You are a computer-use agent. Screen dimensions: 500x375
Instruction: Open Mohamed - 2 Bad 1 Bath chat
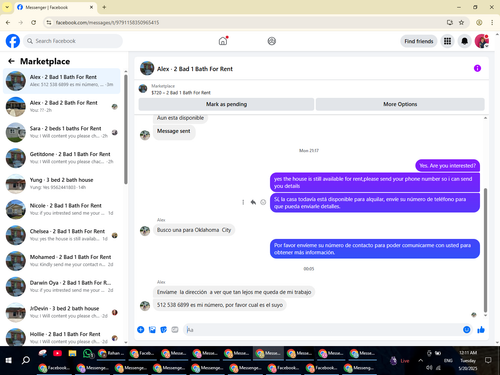tap(62, 260)
